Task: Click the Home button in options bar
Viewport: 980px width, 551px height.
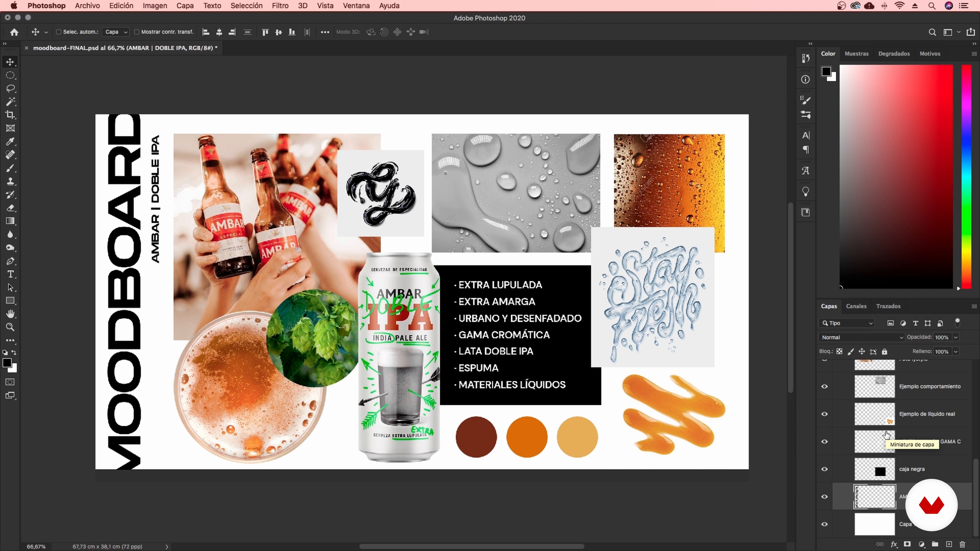Action: tap(15, 32)
